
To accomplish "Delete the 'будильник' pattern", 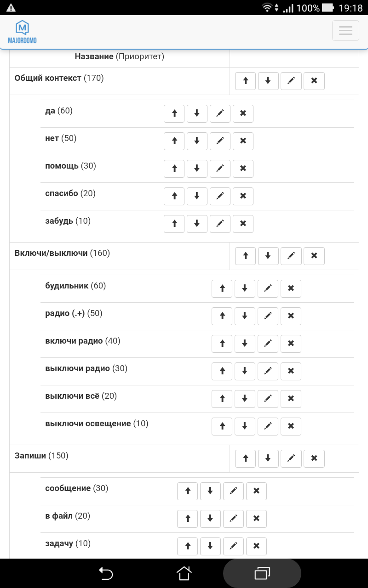I will (291, 288).
